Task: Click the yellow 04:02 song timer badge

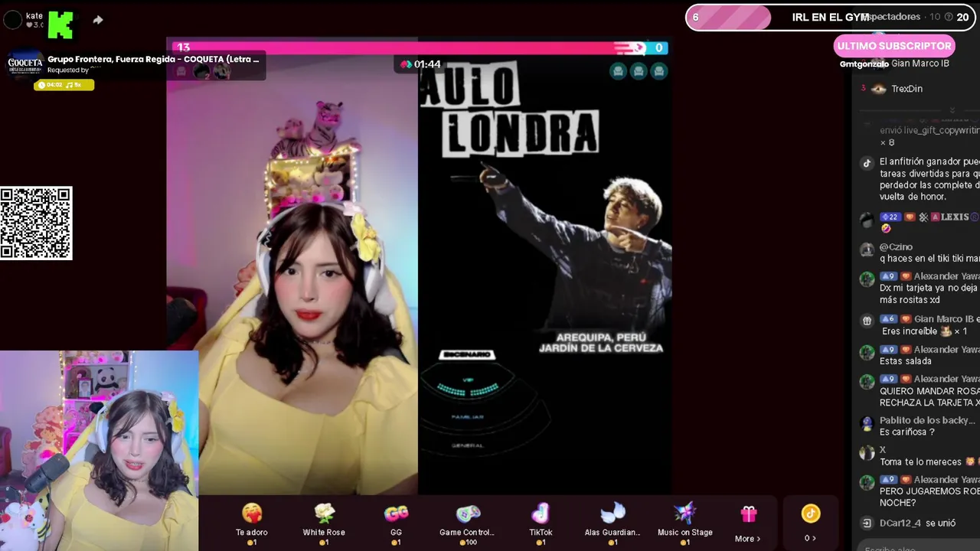Action: pos(64,85)
